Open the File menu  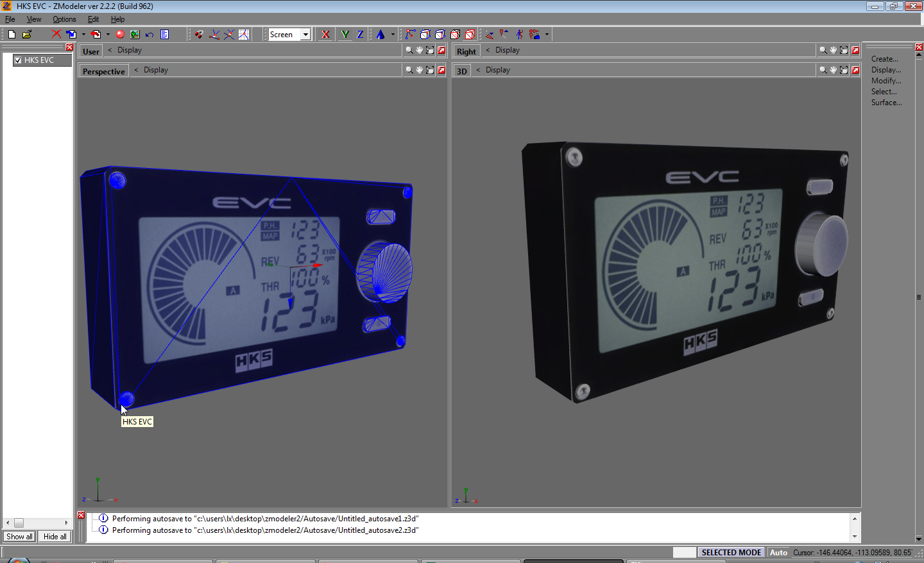tap(10, 19)
